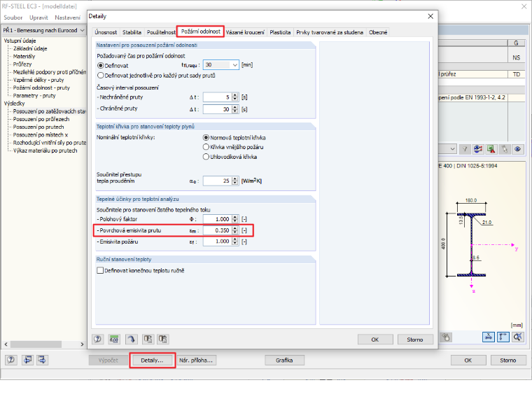The height and width of the screenshot is (399, 532).
Task: Click the αc value field (25)
Action: click(x=217, y=181)
